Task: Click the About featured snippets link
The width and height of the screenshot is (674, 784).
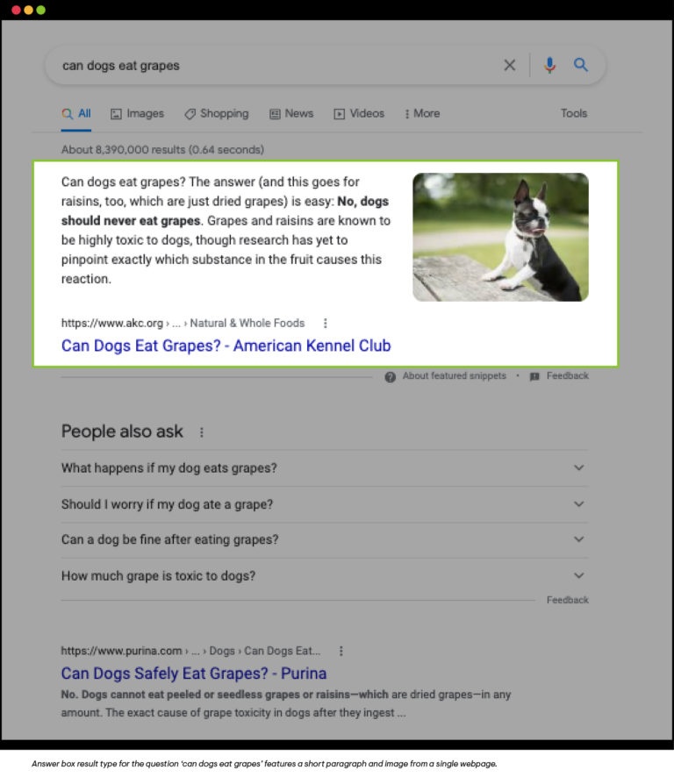Action: 455,376
